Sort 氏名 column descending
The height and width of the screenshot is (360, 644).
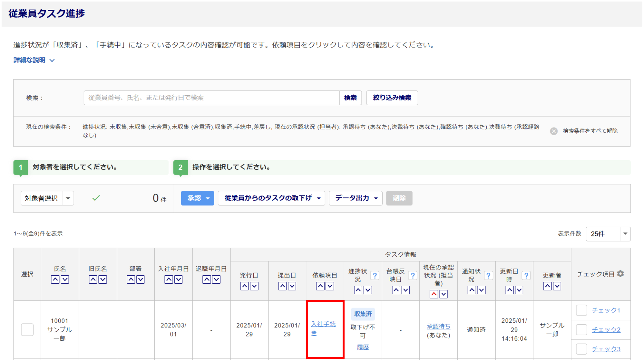pos(65,279)
